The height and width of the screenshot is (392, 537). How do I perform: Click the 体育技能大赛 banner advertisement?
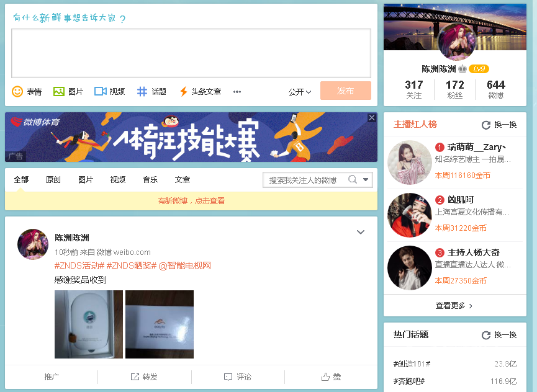(191, 137)
